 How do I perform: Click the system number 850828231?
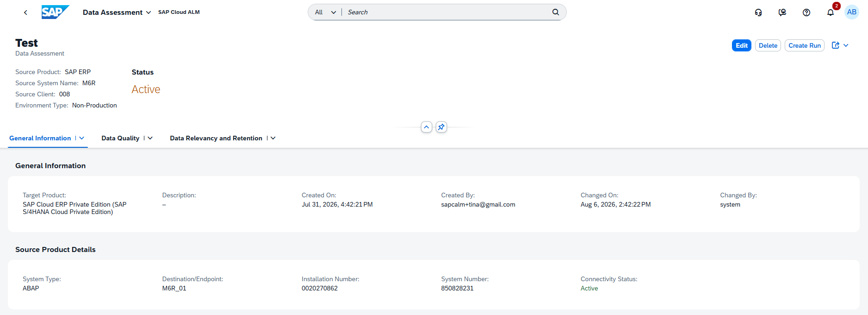(457, 288)
